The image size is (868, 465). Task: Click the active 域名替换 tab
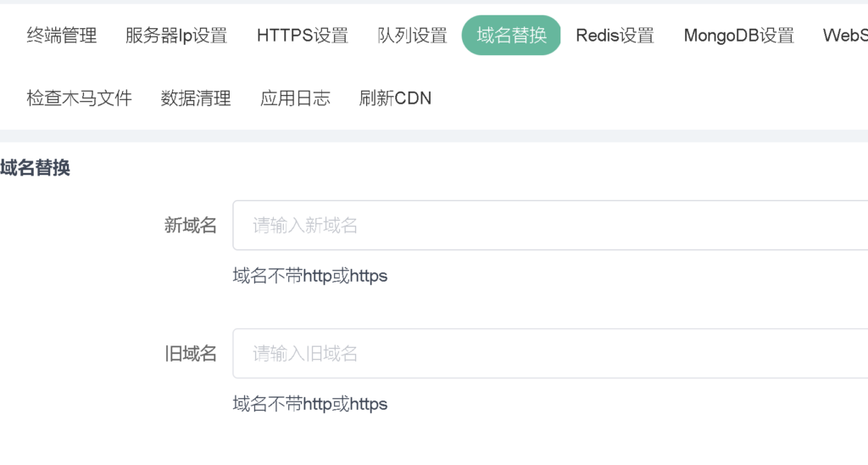(x=511, y=36)
